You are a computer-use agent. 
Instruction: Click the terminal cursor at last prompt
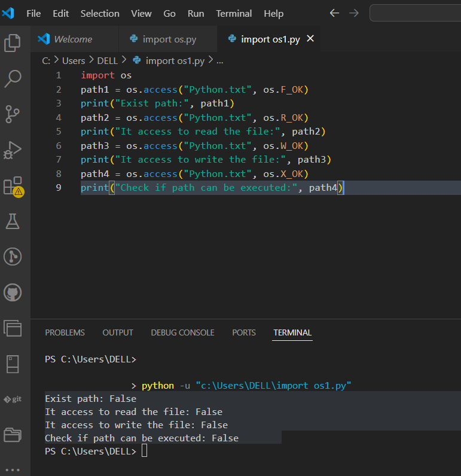click(145, 451)
